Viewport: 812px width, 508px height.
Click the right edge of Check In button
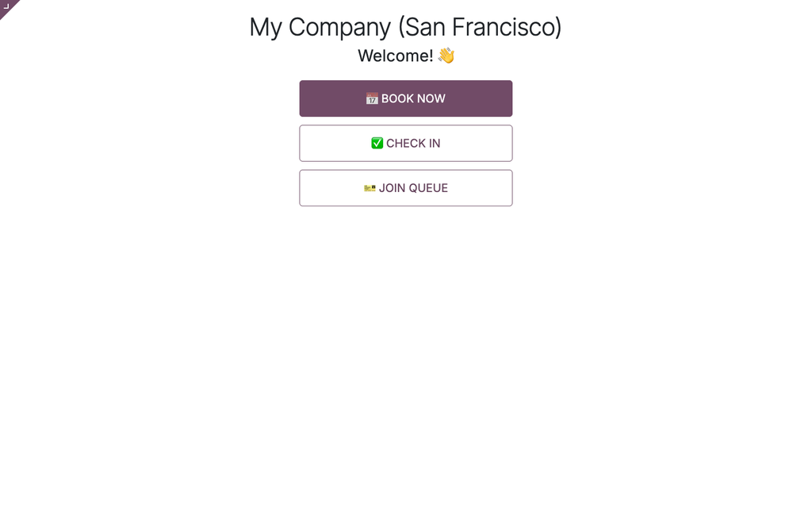(508, 143)
